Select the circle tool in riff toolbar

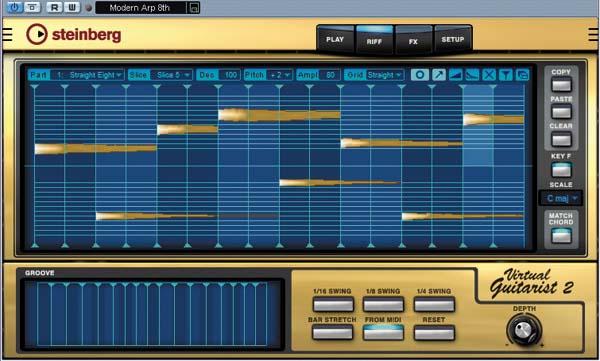[x=420, y=75]
